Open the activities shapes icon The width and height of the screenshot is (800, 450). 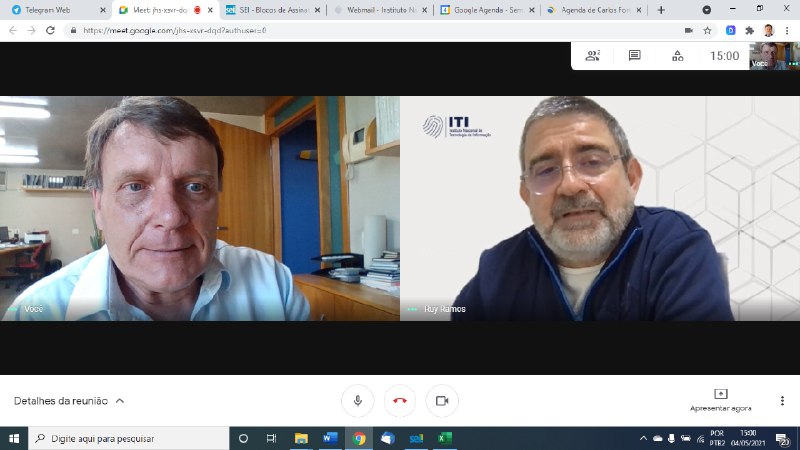(678, 56)
